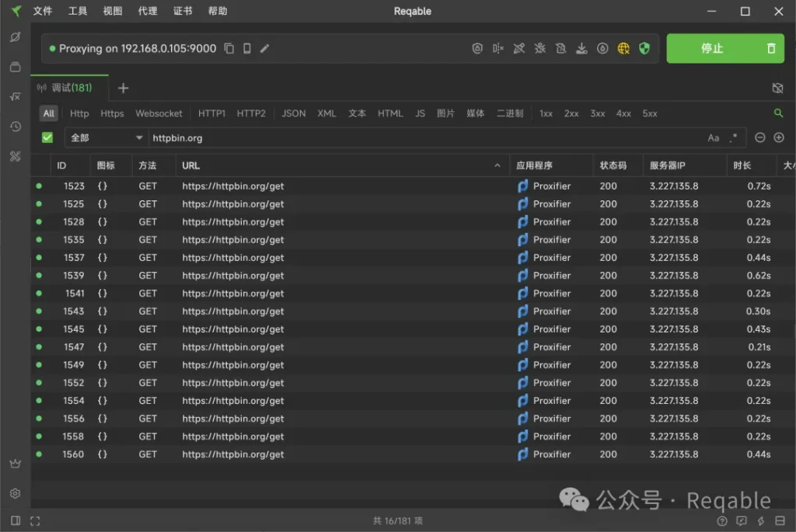Uncheck the green filter checkbox
The image size is (796, 532).
47,137
